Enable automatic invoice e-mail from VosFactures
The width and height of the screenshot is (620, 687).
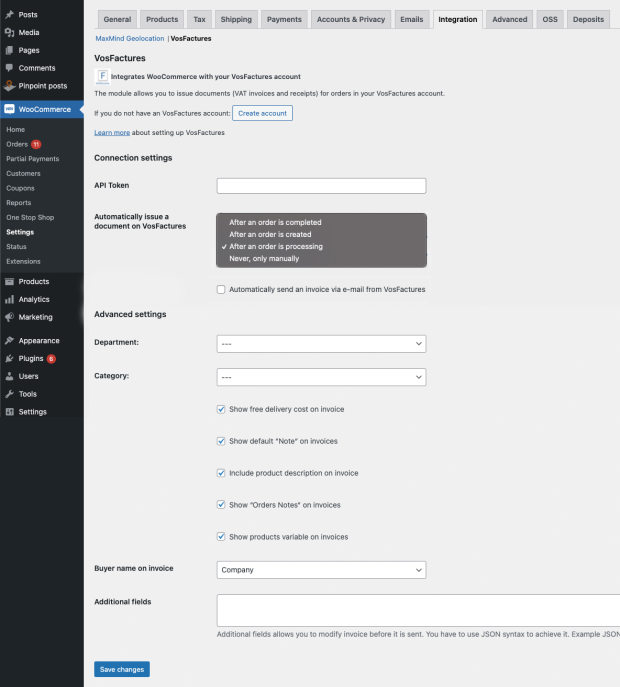[221, 290]
